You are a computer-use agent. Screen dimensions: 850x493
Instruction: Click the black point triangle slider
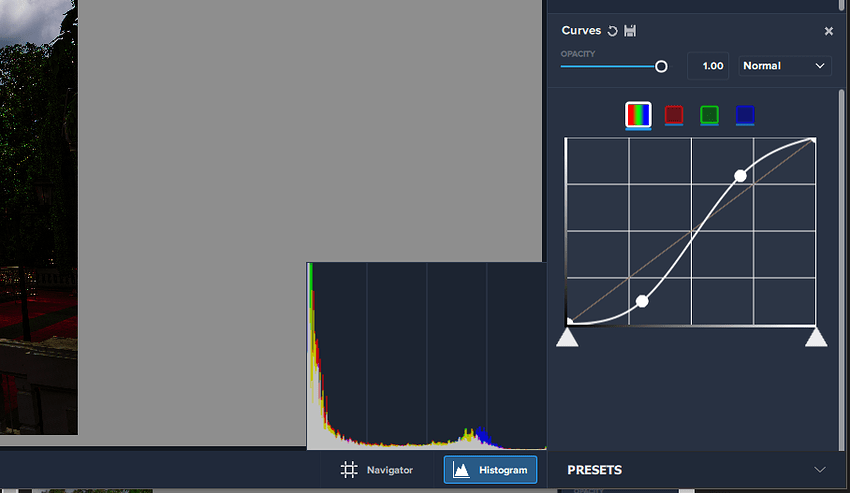tap(567, 337)
